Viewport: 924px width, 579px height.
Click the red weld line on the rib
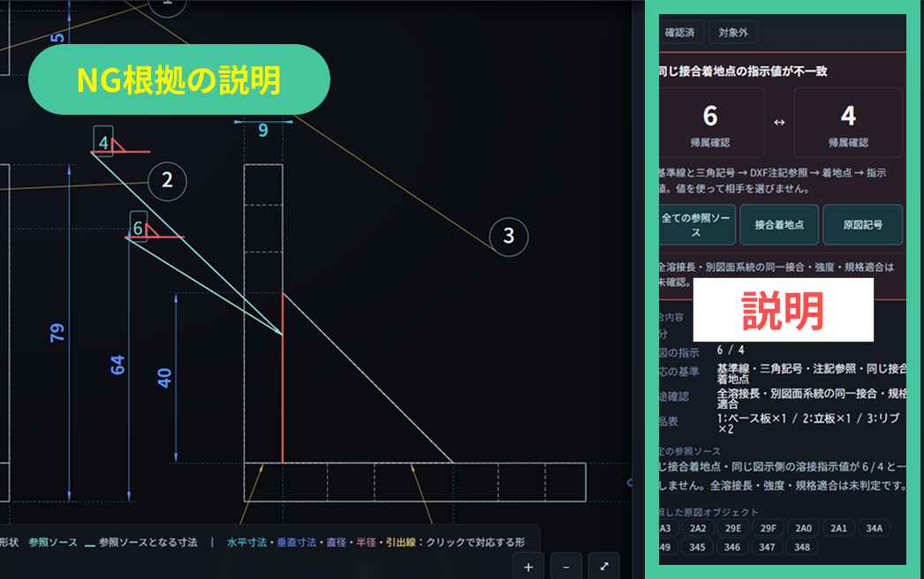coord(283,377)
